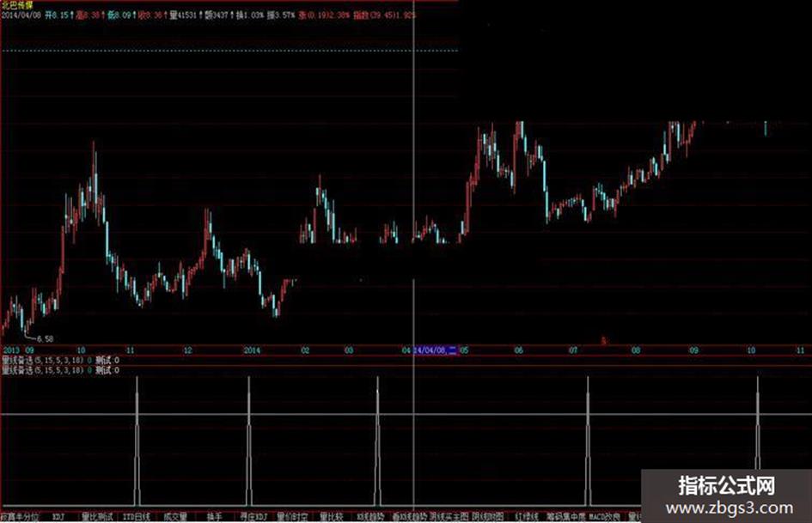Viewport: 812px width, 523px height.
Task: Open the 筹码集中度 indicator tab
Action: pyautogui.click(x=566, y=517)
